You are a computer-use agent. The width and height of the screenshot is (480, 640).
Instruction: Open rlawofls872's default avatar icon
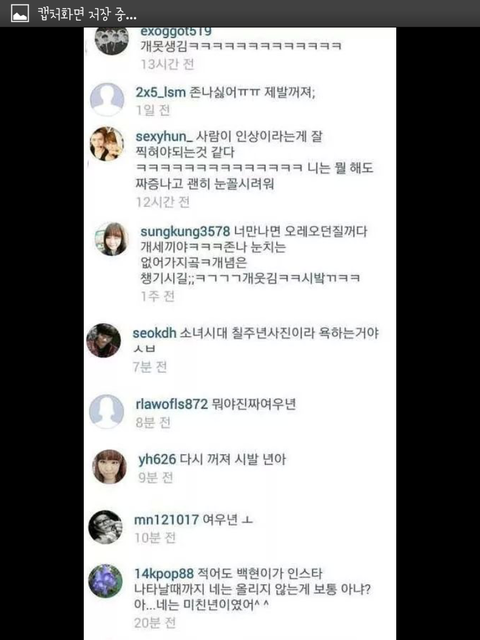pyautogui.click(x=107, y=411)
